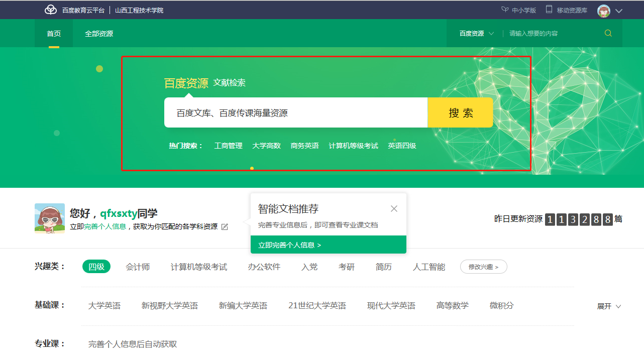Screen dimensions: 644x364
Task: Choose the 高等数学 basic course
Action: (453, 305)
